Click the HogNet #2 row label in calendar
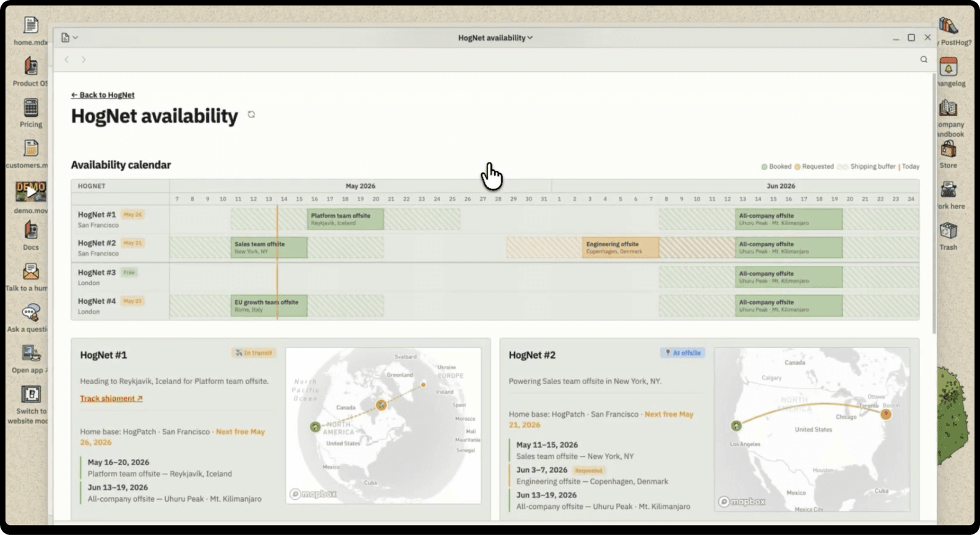This screenshot has height=535, width=980. coord(97,243)
